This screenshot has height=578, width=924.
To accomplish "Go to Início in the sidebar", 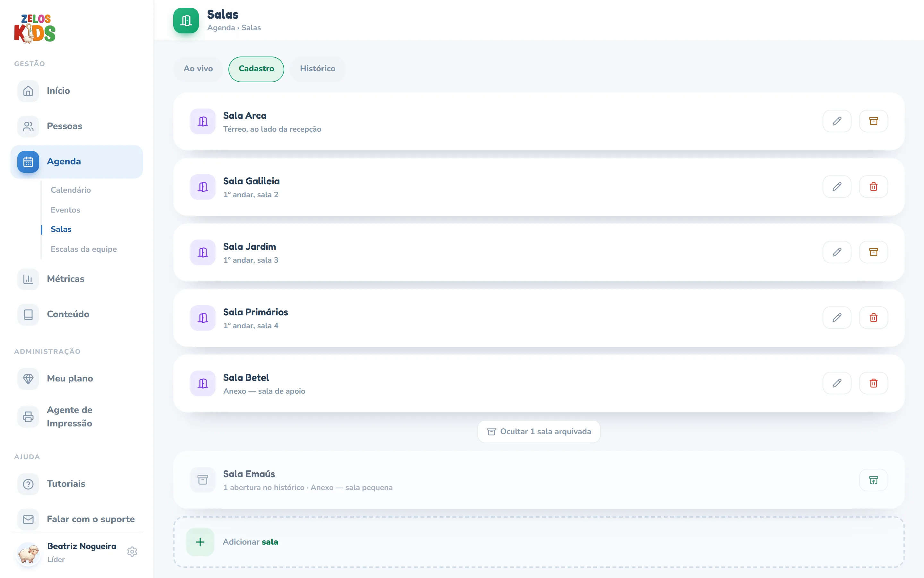I will point(77,91).
